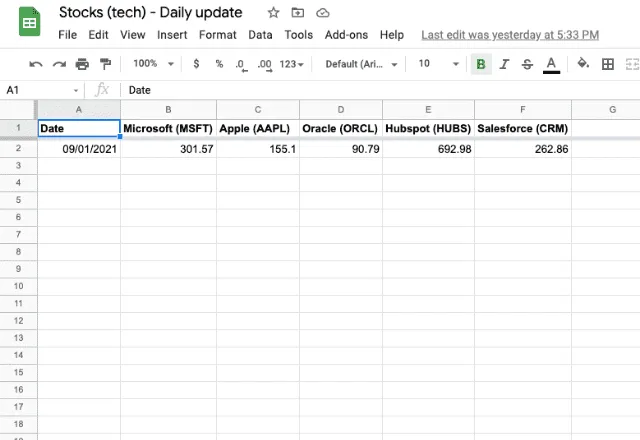
Task: Select the Date cell A1
Action: [79, 128]
